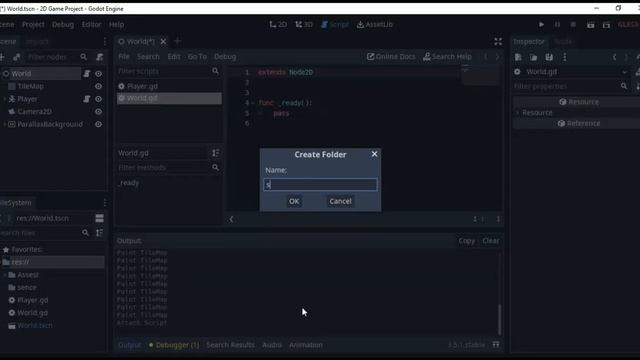Image resolution: width=640 pixels, height=360 pixels.
Task: Open Online Docs link
Action: click(x=391, y=57)
